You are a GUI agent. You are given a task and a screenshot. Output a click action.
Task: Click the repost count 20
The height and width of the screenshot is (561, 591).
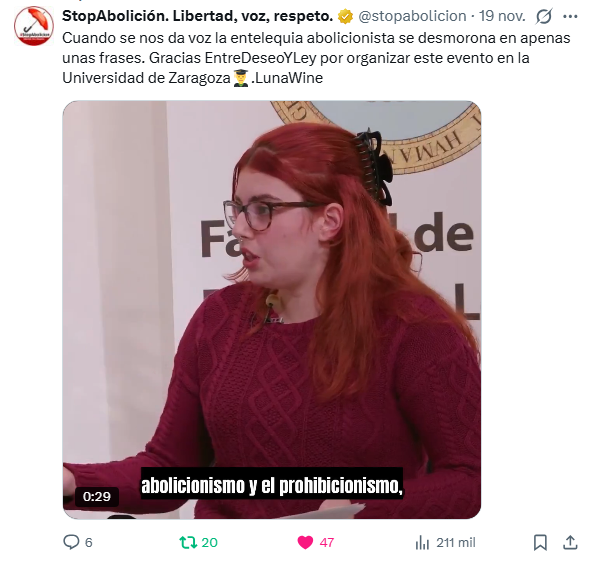(209, 543)
